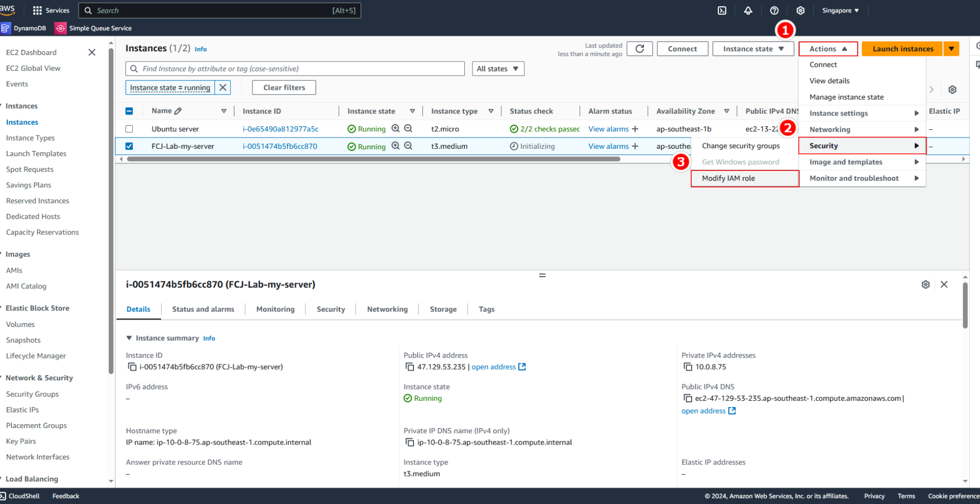
Task: Open the Networking submenu in Actions
Action: tap(862, 129)
